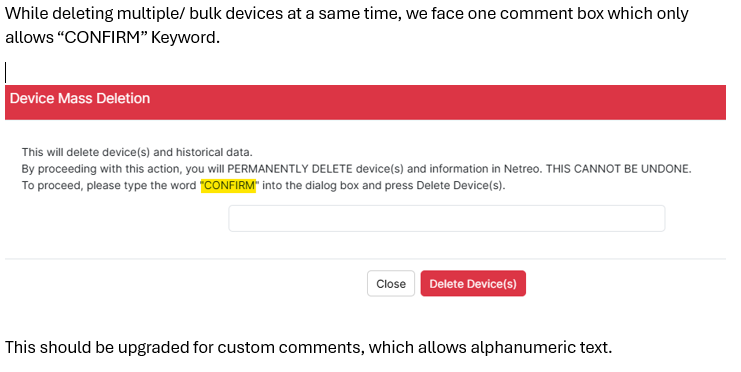Viewport: 741px width, 372px height.
Task: Click the PERMANENTLY DELETE warning text
Action: coord(290,169)
